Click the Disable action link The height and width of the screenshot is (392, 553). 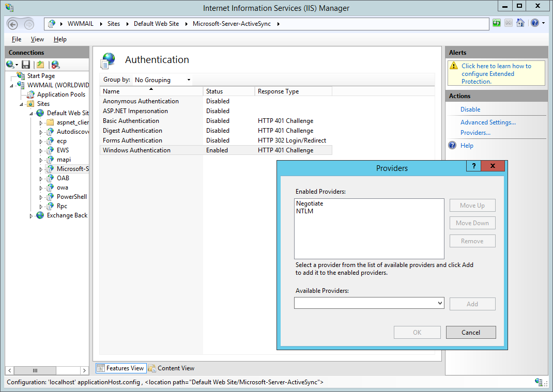pyautogui.click(x=470, y=109)
